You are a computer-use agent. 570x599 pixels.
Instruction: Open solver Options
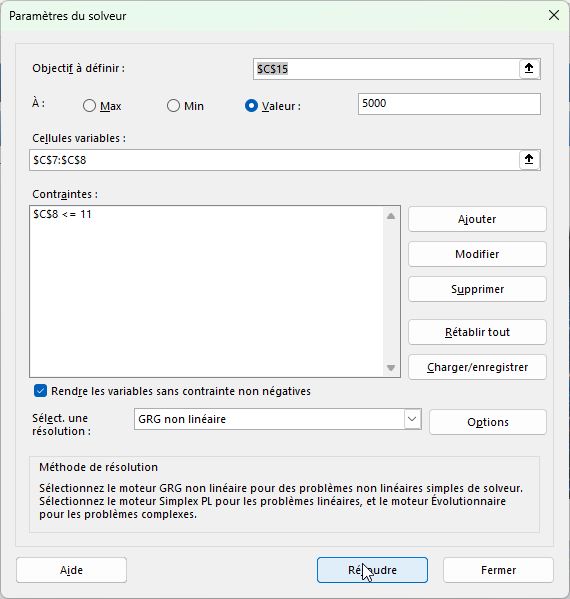coord(488,422)
